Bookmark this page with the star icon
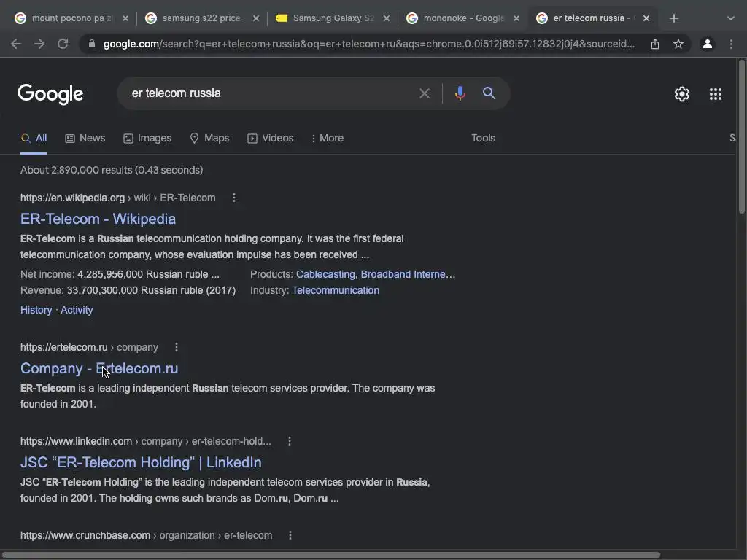 [678, 44]
